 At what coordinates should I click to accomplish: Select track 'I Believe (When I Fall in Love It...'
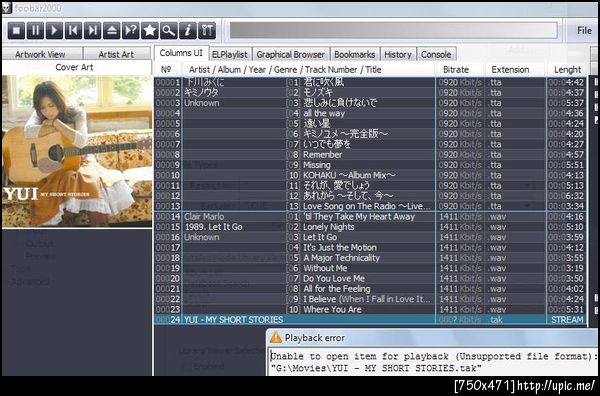coord(367,299)
